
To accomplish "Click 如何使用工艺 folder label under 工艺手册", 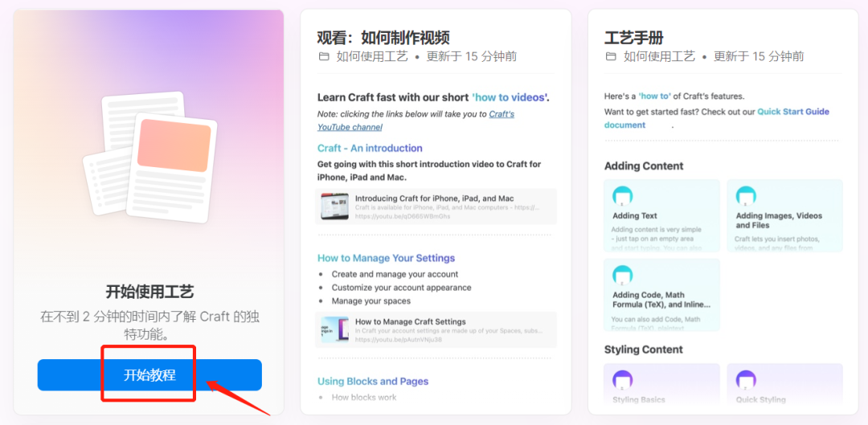I will 659,56.
